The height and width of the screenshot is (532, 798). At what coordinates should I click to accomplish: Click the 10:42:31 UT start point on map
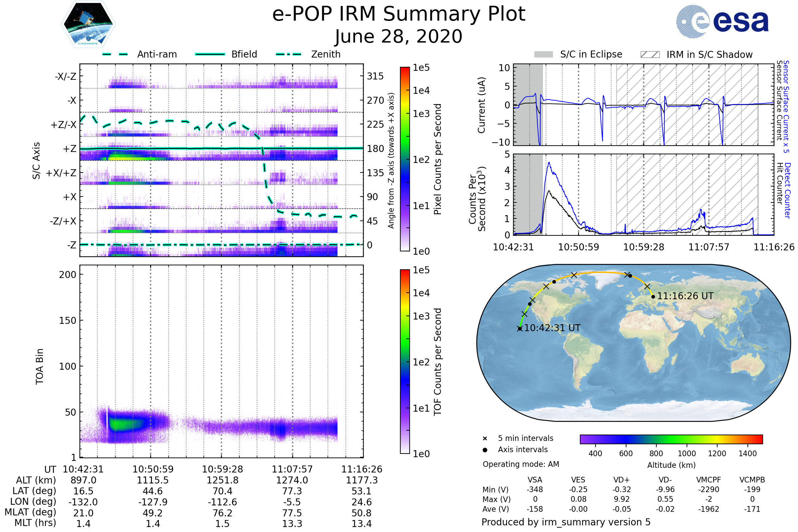520,329
